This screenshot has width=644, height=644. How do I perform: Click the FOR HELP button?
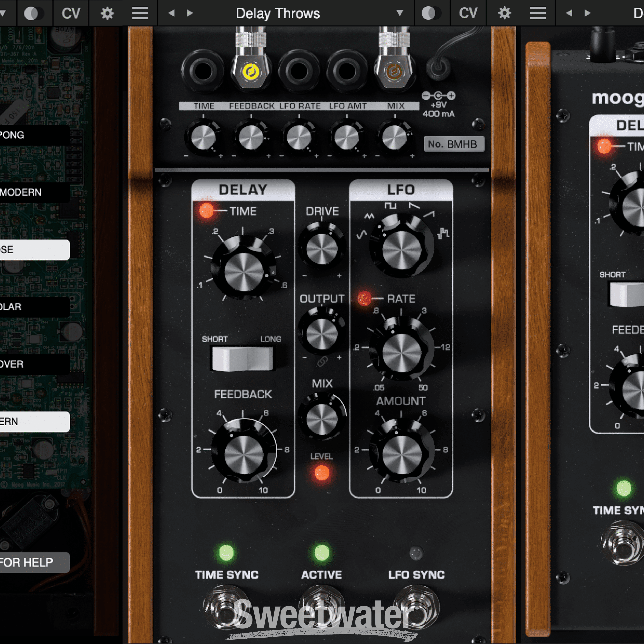click(35, 562)
